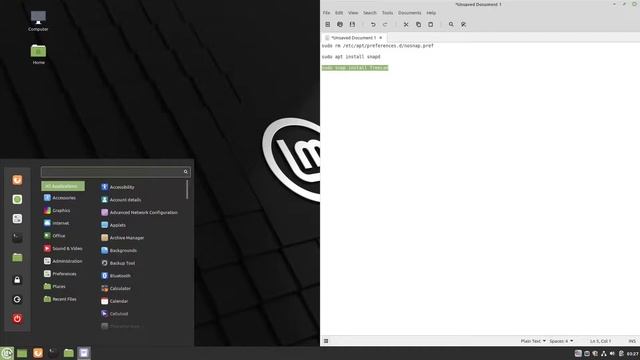Open the Tools menu

point(387,13)
